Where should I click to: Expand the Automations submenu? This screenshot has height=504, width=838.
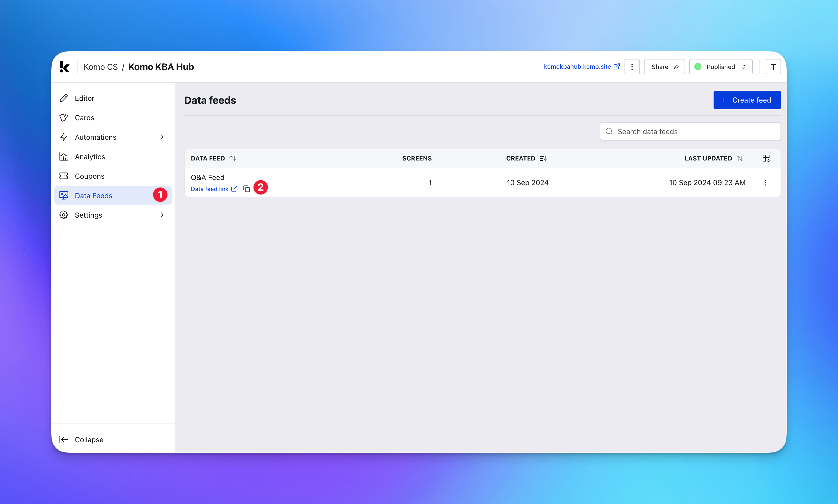click(162, 137)
